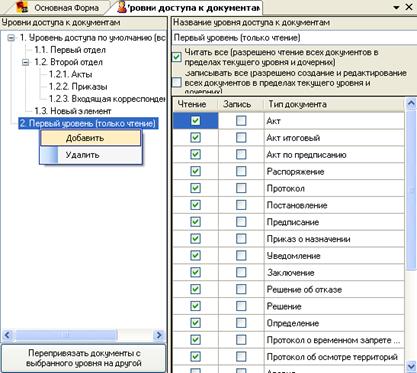Open the tab list dropdown arrow

396,7
